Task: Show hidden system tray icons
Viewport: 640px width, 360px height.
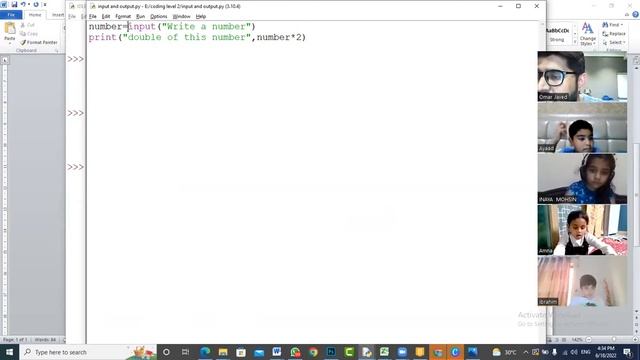Action: click(526, 352)
